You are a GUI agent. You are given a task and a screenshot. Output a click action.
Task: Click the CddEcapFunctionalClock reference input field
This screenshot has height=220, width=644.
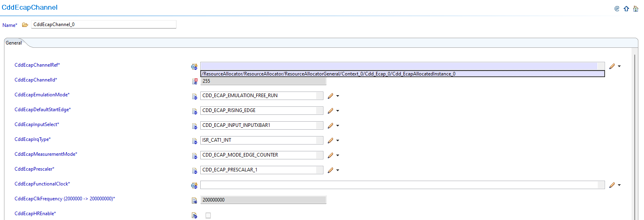tap(399, 185)
